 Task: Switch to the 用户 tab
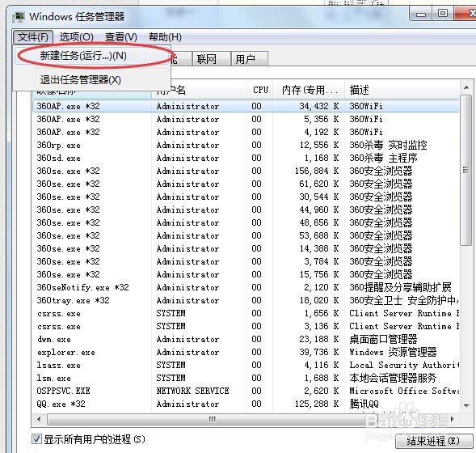(x=249, y=58)
